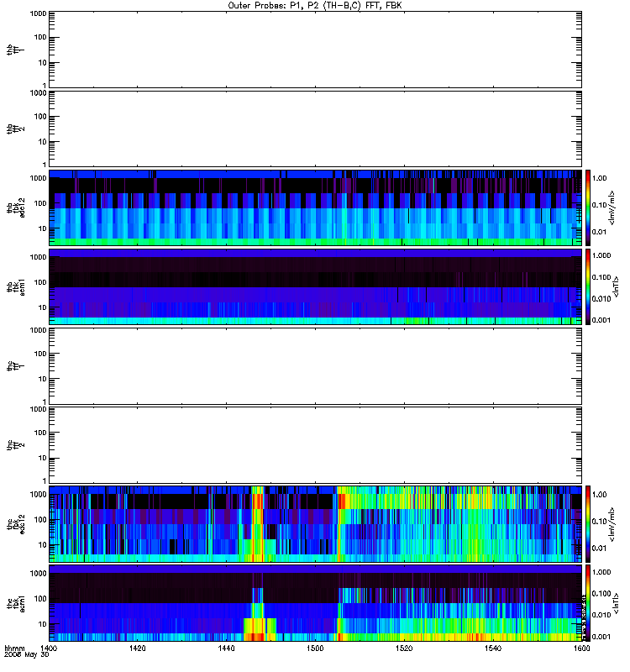630x672 pixels.
Task: Click the thc fbk edc12 color scale bar
Action: pos(588,523)
